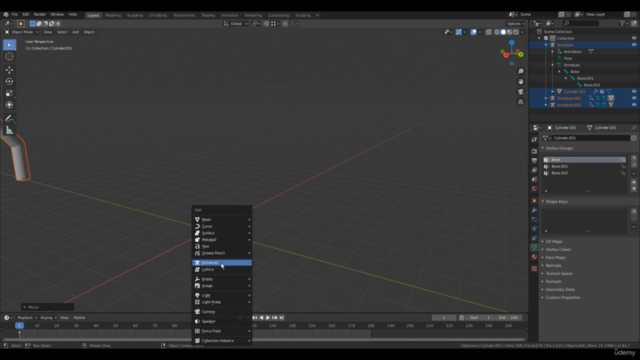Expand Armature.001 in outliner tree
This screenshot has height=360, width=640.
coord(546,98)
